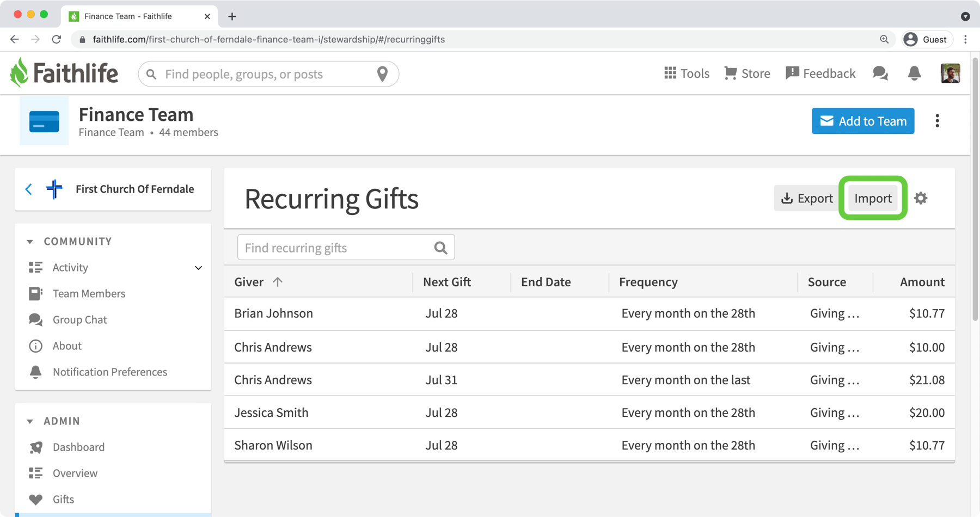This screenshot has width=980, height=517.
Task: Click the Finance Team credit card logo
Action: [44, 121]
